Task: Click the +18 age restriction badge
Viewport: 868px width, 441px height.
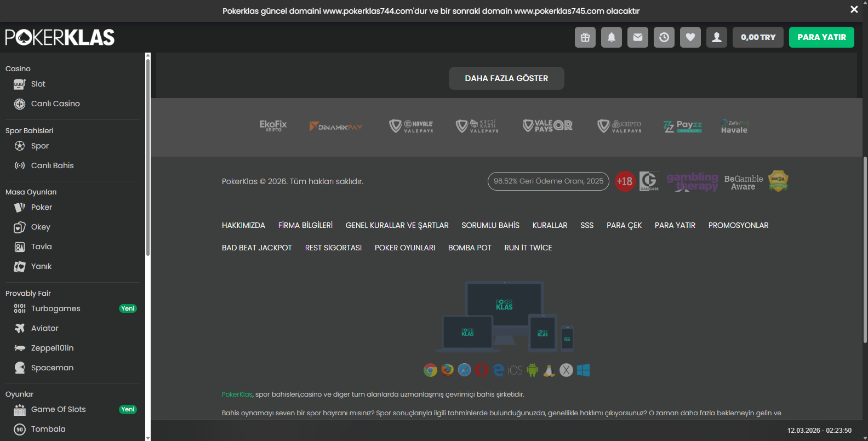Action: tap(624, 181)
